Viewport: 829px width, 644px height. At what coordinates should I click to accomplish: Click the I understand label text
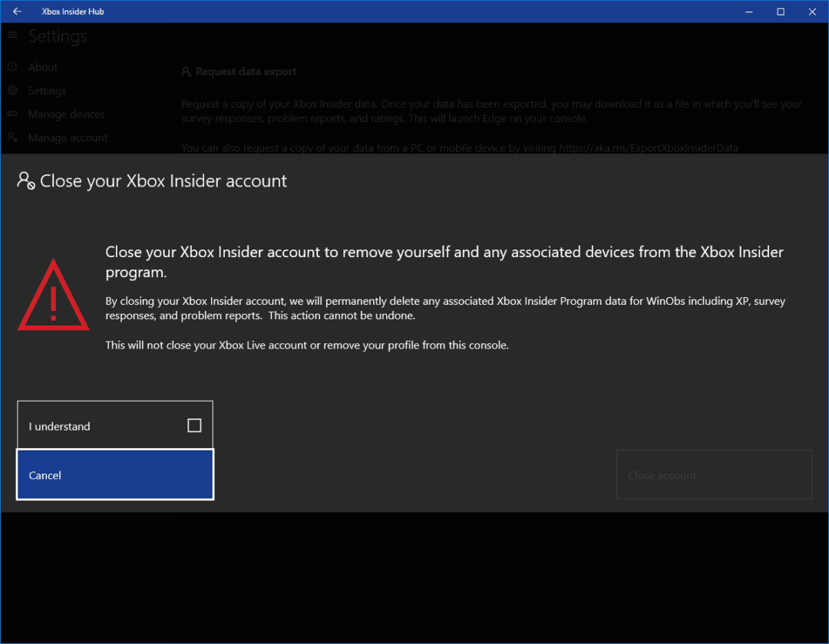(x=59, y=426)
